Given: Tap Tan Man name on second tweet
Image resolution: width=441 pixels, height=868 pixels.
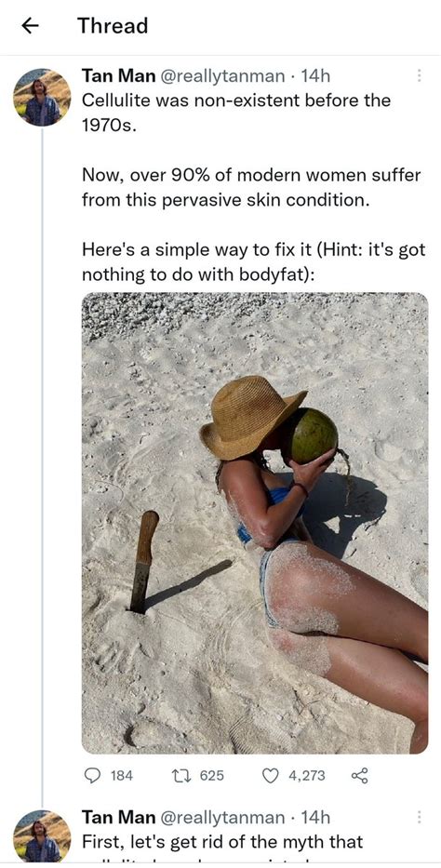Looking at the screenshot, I should click(x=118, y=817).
